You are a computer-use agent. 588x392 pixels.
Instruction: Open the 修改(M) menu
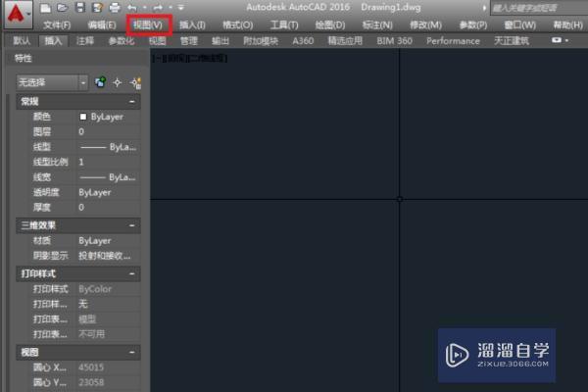[425, 25]
